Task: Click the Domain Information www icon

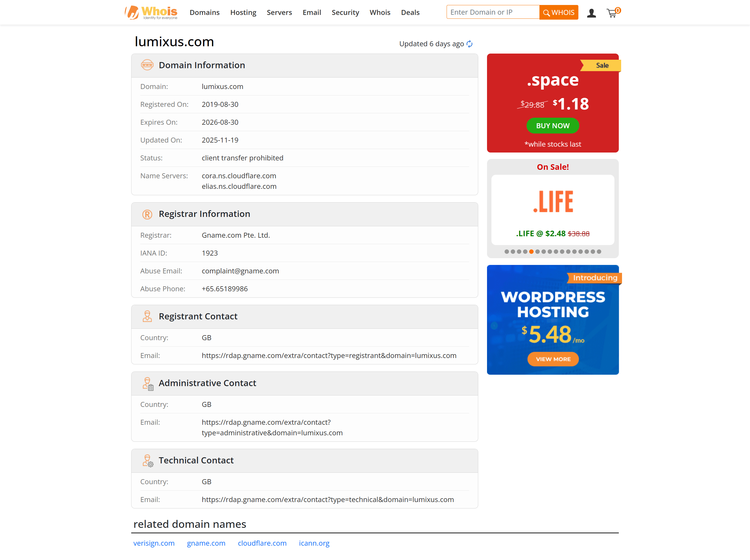Action: point(147,65)
